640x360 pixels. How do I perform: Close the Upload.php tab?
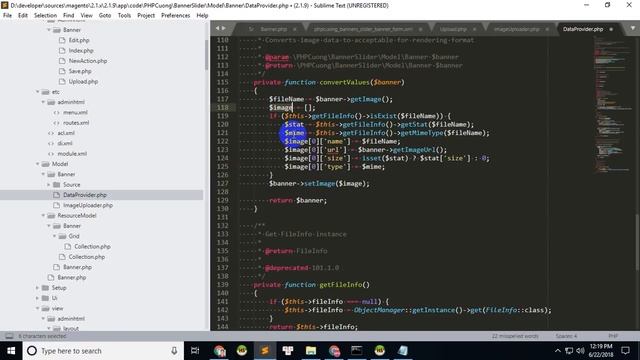tap(474, 29)
